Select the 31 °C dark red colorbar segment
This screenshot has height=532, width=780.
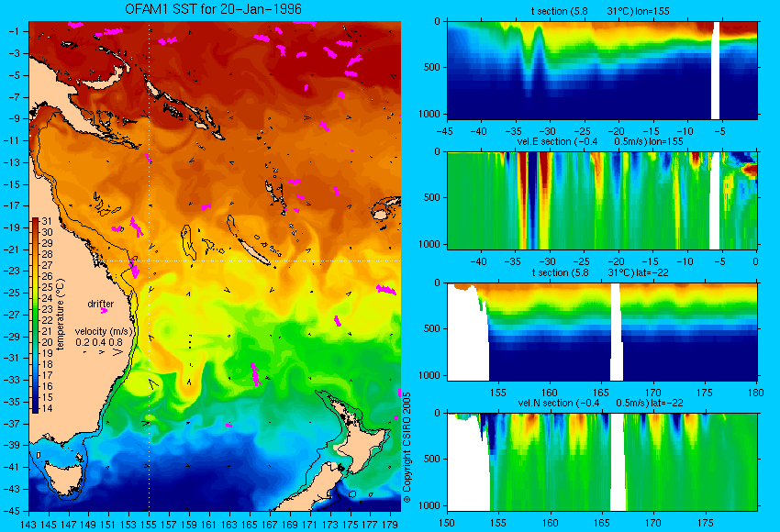pyautogui.click(x=35, y=221)
